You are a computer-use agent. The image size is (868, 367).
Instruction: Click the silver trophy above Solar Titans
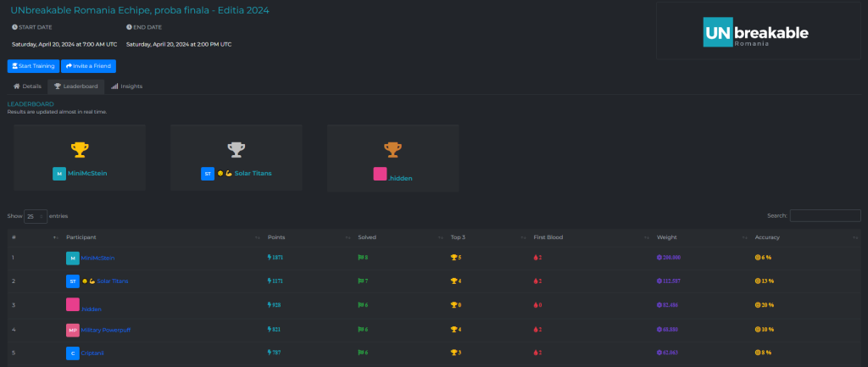click(236, 149)
